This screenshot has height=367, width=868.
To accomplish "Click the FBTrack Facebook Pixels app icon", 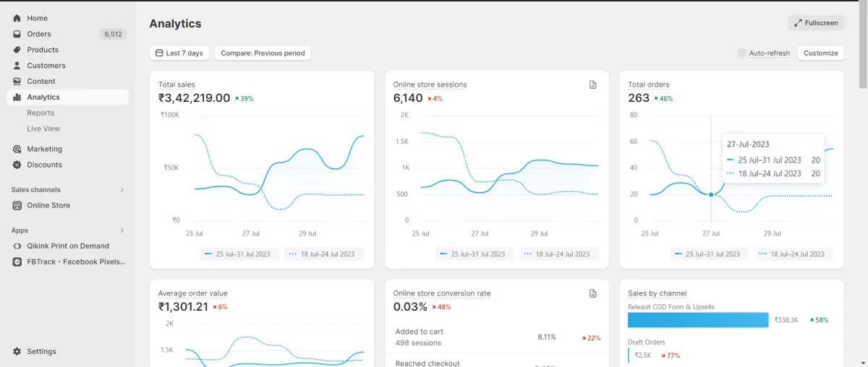I will [17, 262].
